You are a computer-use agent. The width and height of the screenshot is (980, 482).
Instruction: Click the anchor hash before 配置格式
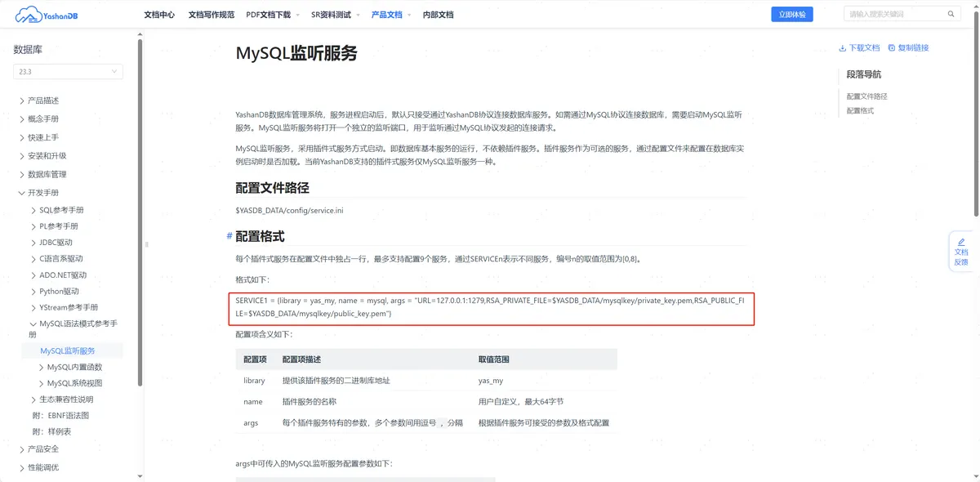click(229, 236)
